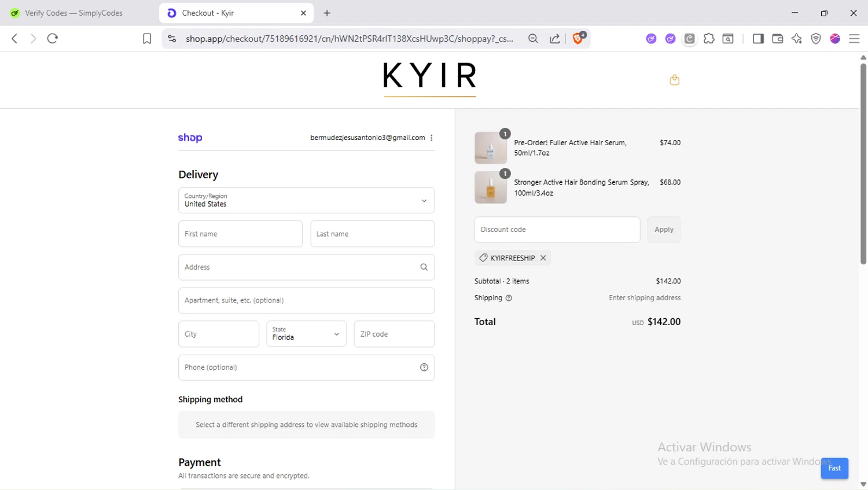Reload the checkout page
Screen dimensions: 868x490
[53, 39]
